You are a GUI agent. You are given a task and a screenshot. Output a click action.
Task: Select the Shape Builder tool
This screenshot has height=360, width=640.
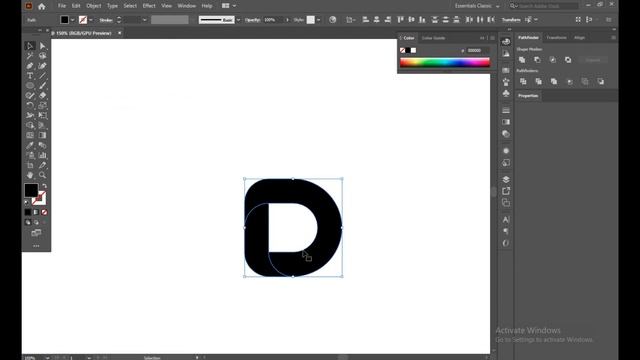[x=30, y=125]
